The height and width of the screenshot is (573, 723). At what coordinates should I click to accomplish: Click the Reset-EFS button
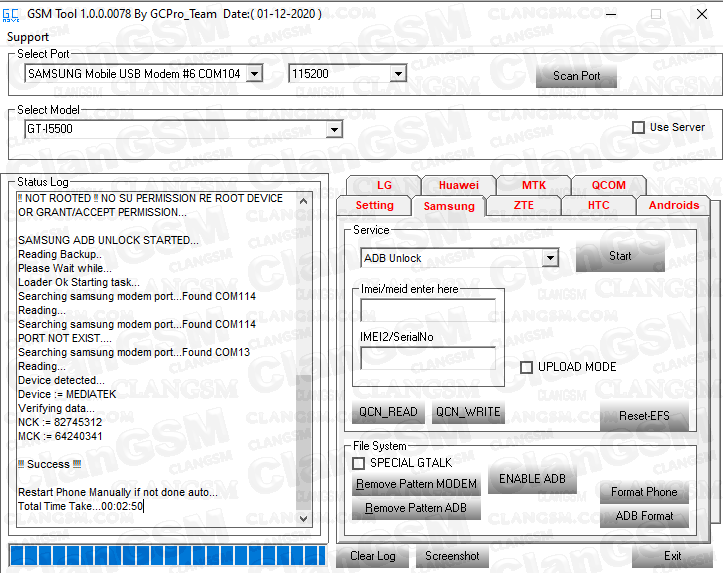(x=644, y=416)
